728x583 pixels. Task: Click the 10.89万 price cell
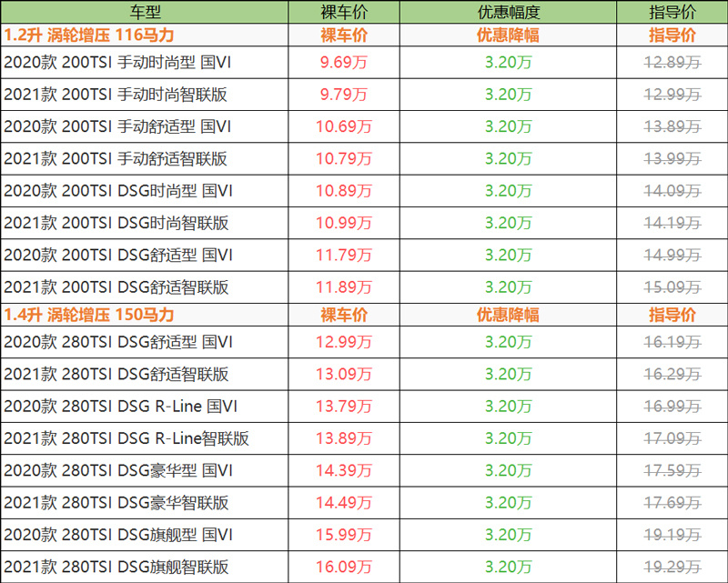(344, 190)
